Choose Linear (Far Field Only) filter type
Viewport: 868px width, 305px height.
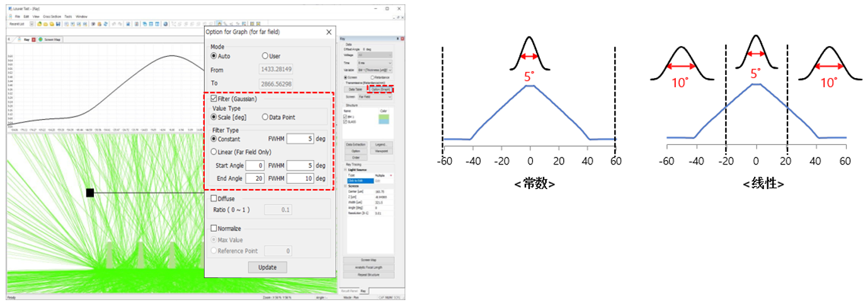coord(214,152)
